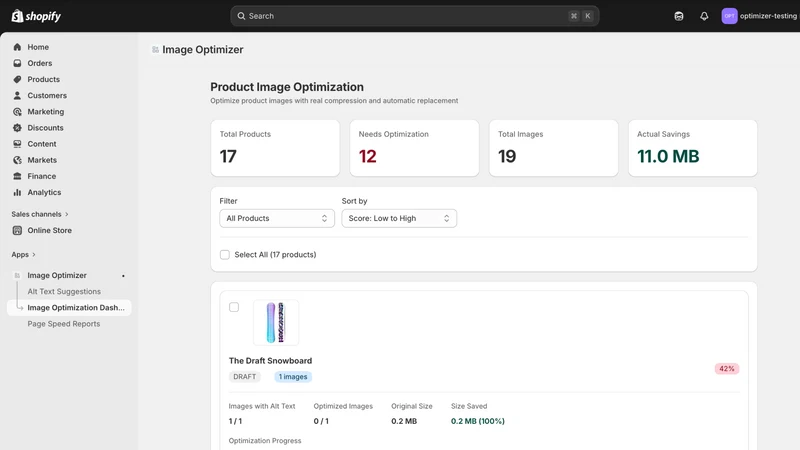The image size is (800, 450).
Task: Open Finance in sidebar
Action: [x=42, y=176]
